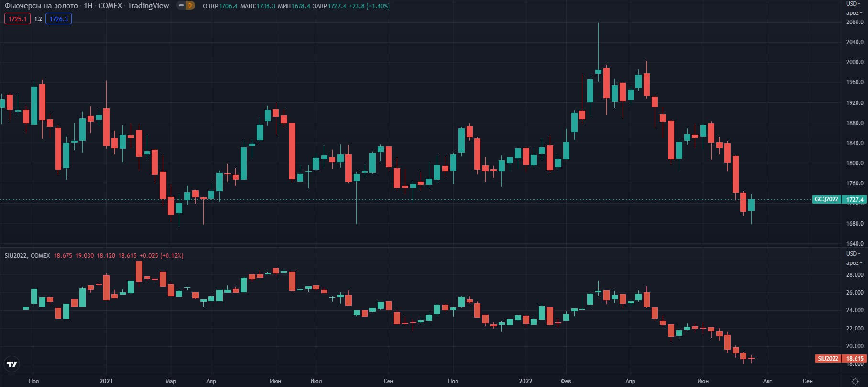
Task: Click the 2022 time axis label
Action: click(525, 381)
